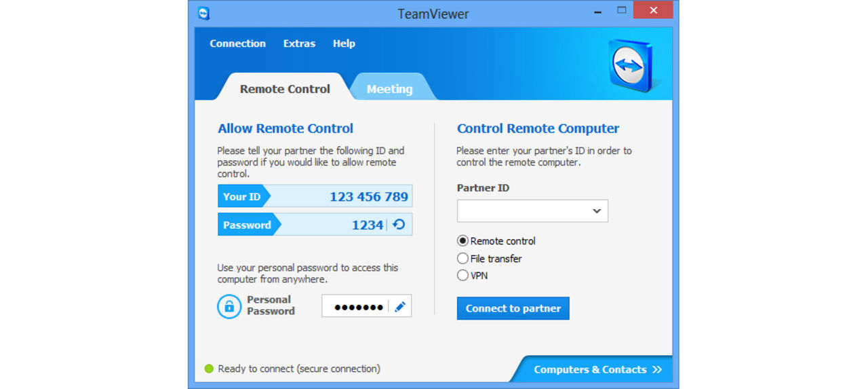Generate a new random password with refresh icon
868x389 pixels.
[399, 224]
